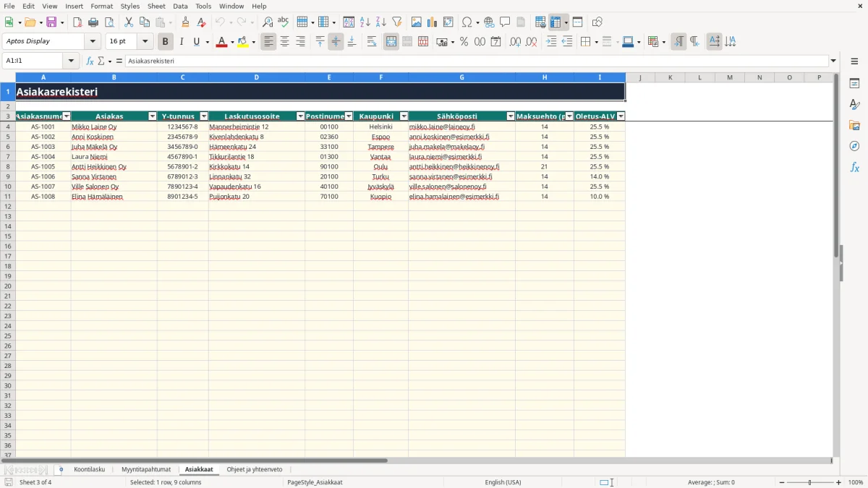Viewport: 868px width, 488px height.
Task: Open Kaupunki column filter dropdown
Action: point(404,116)
